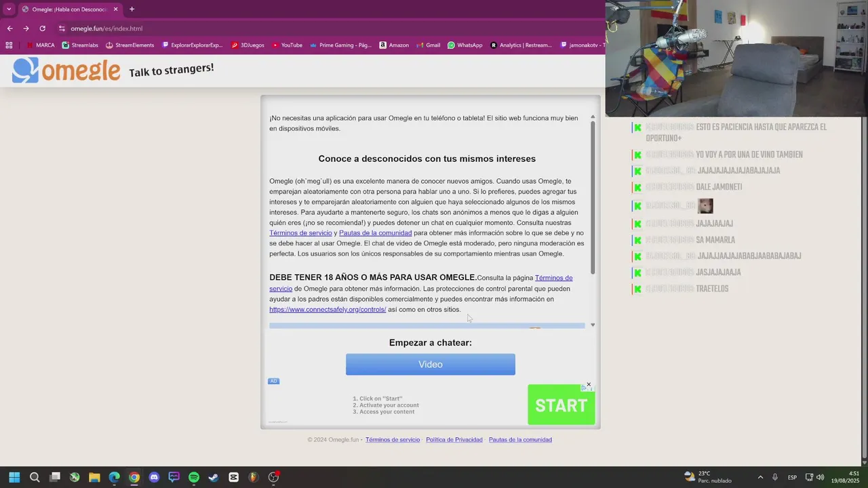Open the connectsafely.org controls link
The width and height of the screenshot is (868, 488).
pos(328,310)
